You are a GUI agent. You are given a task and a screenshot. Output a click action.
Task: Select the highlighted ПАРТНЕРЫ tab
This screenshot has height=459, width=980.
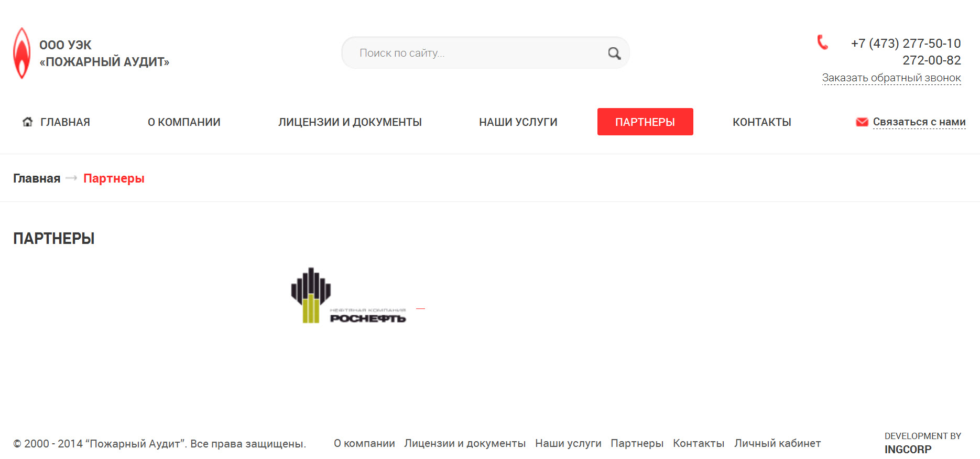645,122
